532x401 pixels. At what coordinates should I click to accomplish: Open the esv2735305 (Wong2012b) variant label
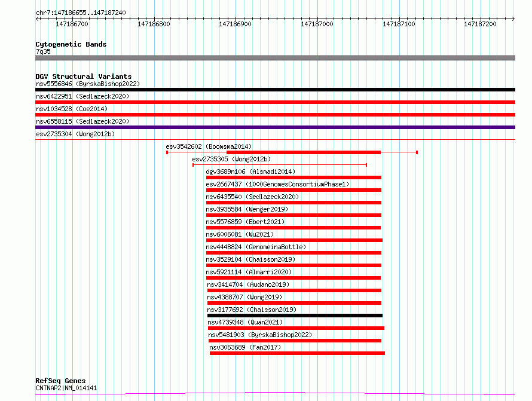click(x=231, y=159)
